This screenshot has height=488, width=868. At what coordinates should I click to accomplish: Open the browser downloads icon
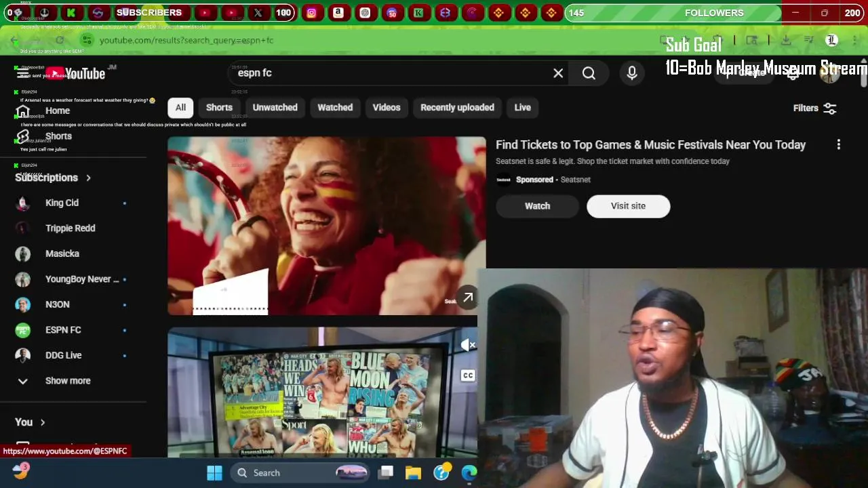point(786,41)
